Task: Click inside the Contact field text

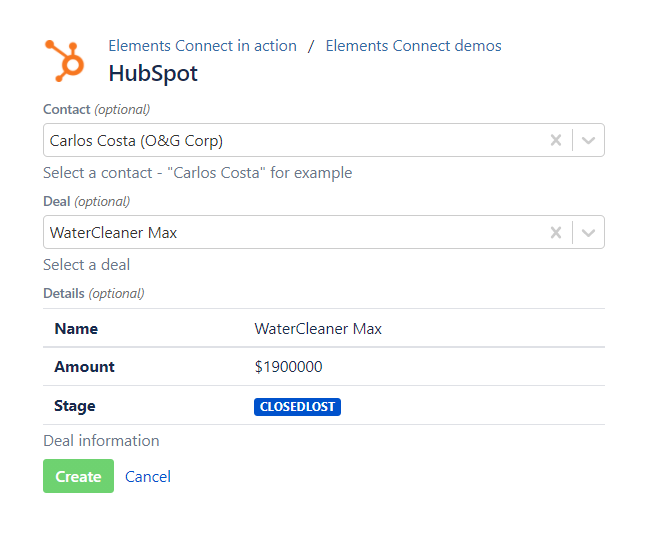Action: pos(136,141)
